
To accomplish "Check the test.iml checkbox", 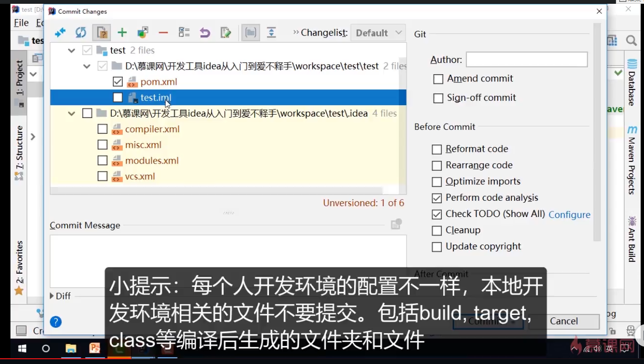I will pos(118,98).
